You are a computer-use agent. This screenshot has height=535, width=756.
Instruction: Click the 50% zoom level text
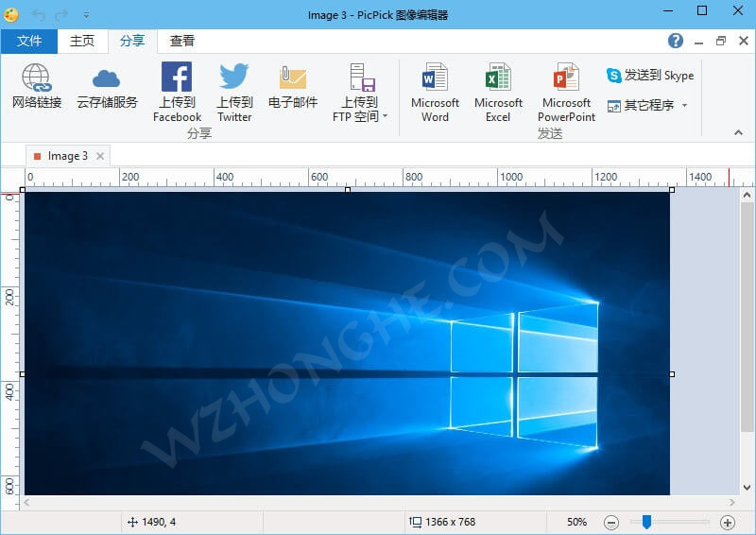576,522
